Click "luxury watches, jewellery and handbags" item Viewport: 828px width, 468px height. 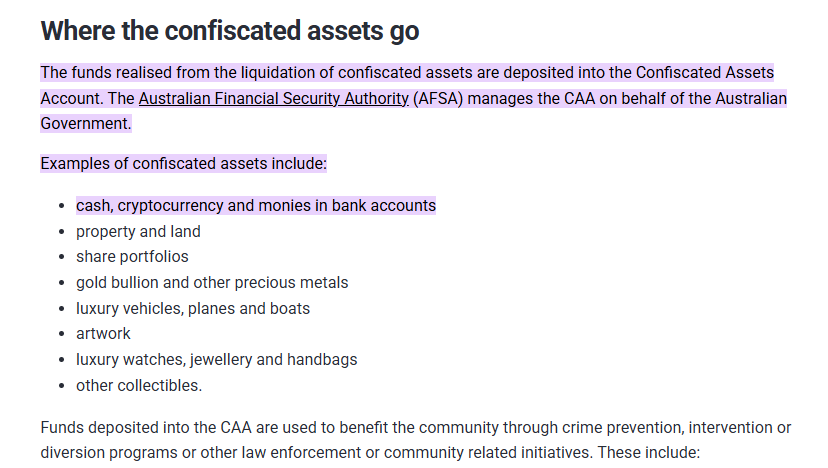(x=216, y=359)
